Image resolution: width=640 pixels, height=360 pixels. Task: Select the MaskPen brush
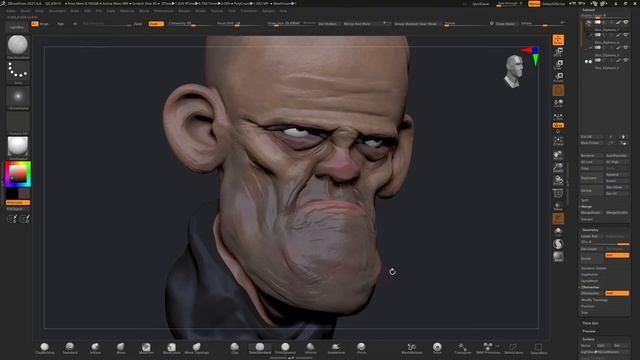(x=146, y=348)
